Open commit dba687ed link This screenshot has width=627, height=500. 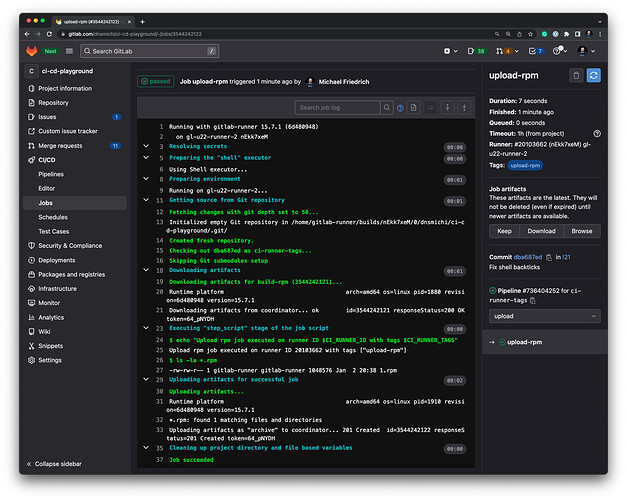click(528, 257)
